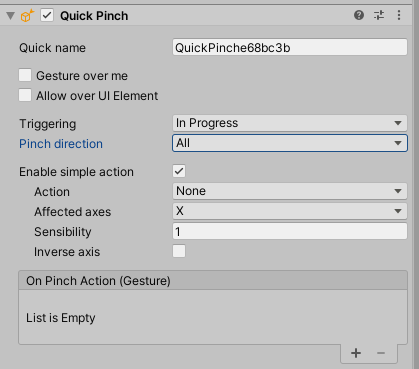Image resolution: width=419 pixels, height=369 pixels.
Task: Tick the Inverse axis checkbox
Action: coord(179,251)
